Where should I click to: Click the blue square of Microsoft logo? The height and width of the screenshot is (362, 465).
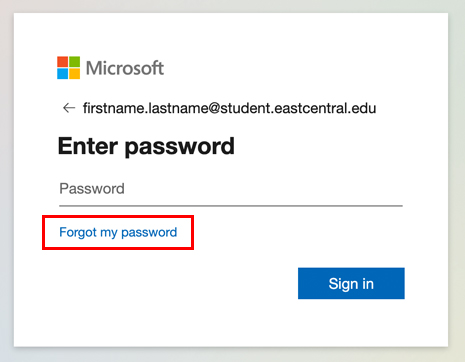click(x=62, y=74)
